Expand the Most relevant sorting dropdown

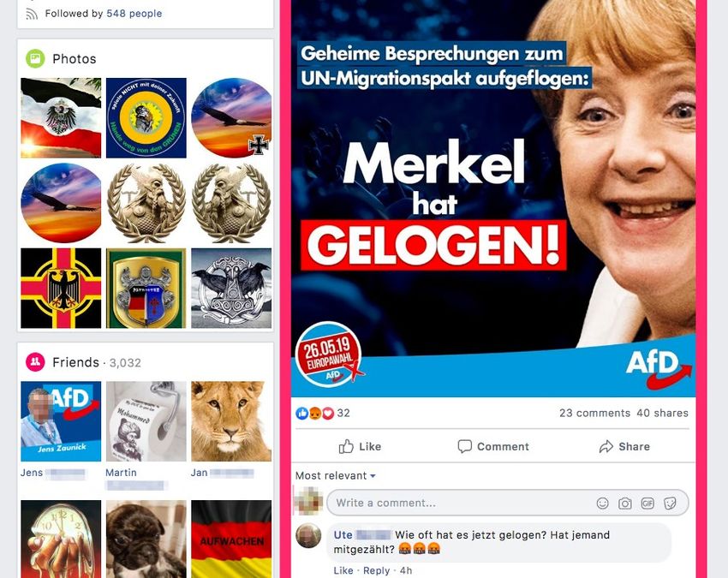point(336,476)
